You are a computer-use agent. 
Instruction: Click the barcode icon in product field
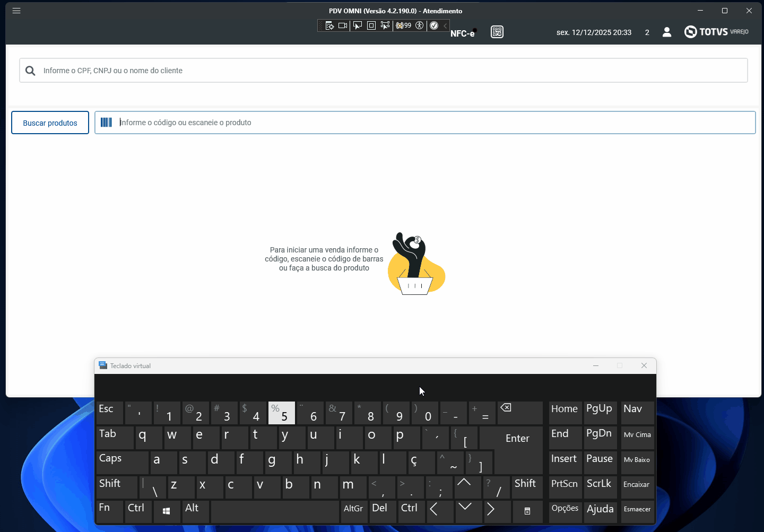click(106, 123)
